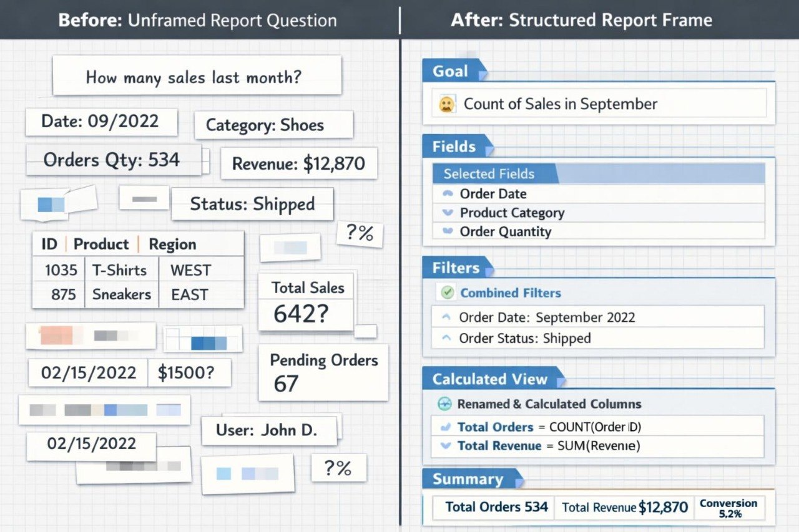This screenshot has width=799, height=532.
Task: Click the icon before Order Date field
Action: pos(447,193)
